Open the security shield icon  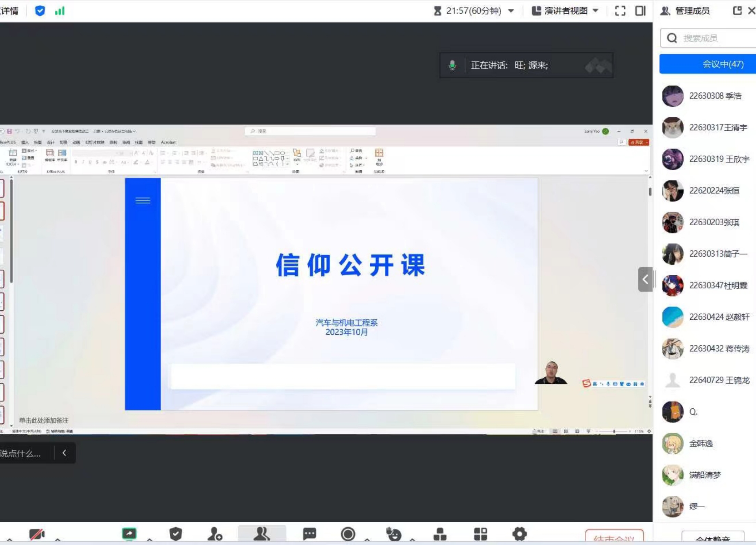[176, 534]
